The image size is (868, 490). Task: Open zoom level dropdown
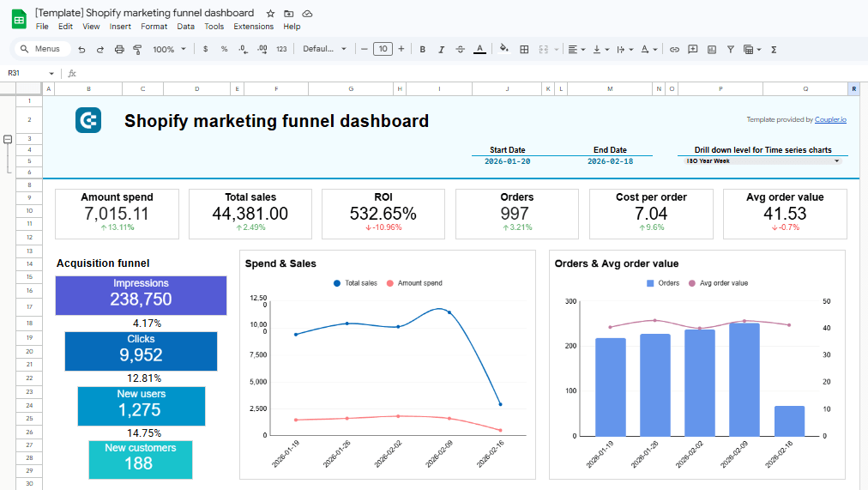[169, 49]
